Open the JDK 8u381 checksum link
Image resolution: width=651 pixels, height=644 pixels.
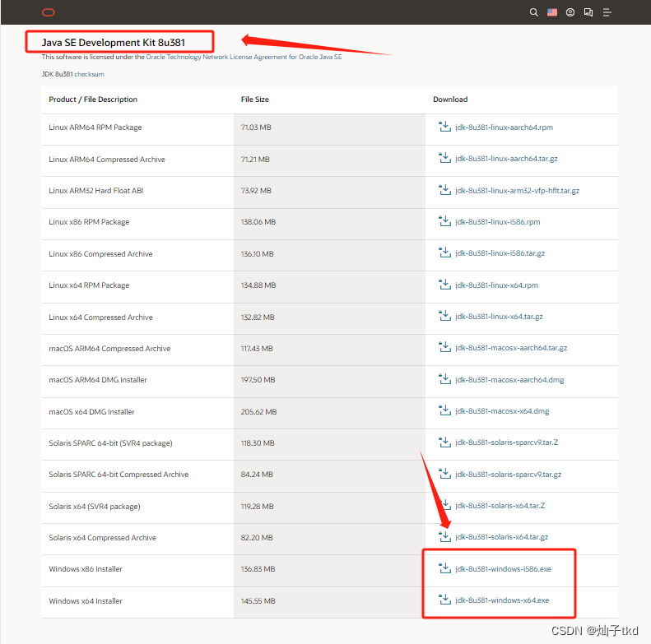coord(89,74)
